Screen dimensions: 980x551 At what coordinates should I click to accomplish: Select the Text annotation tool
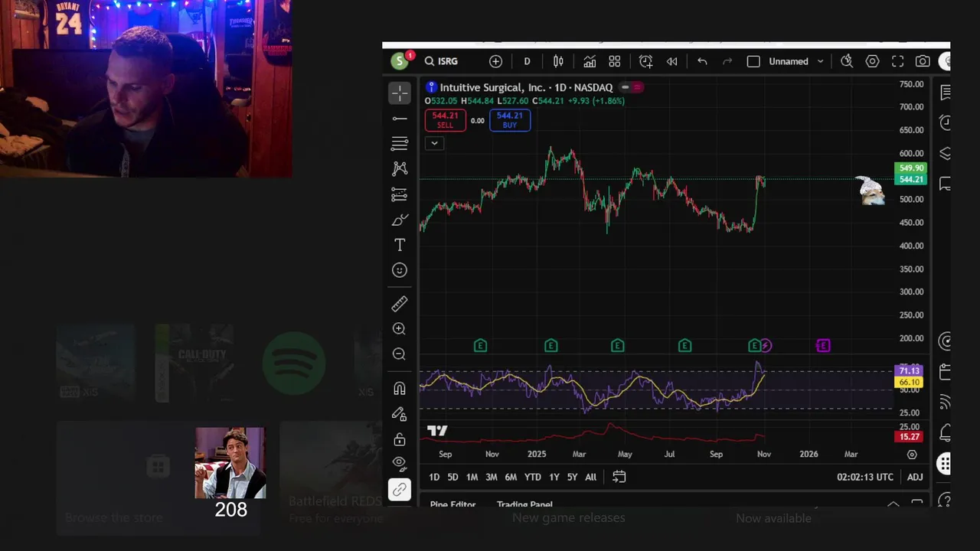click(399, 245)
